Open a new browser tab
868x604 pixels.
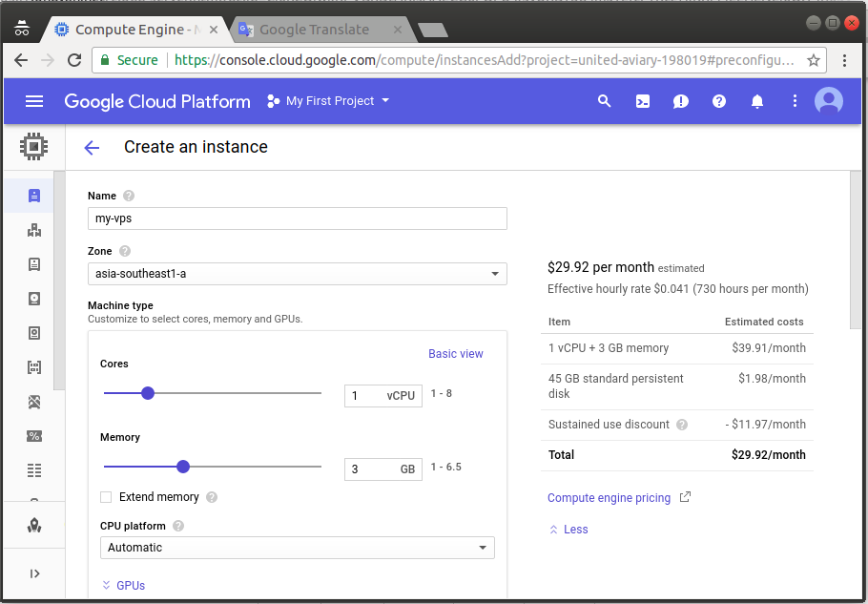pos(433,30)
